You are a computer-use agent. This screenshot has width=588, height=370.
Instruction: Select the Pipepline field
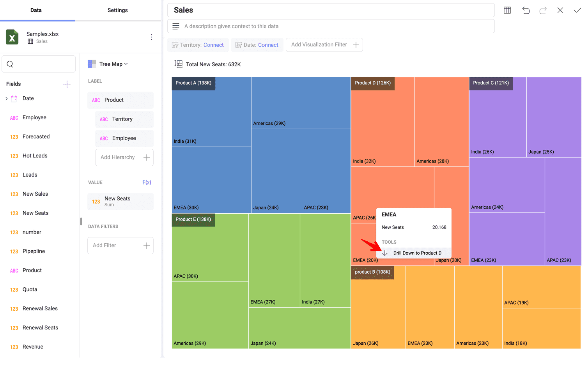34,251
